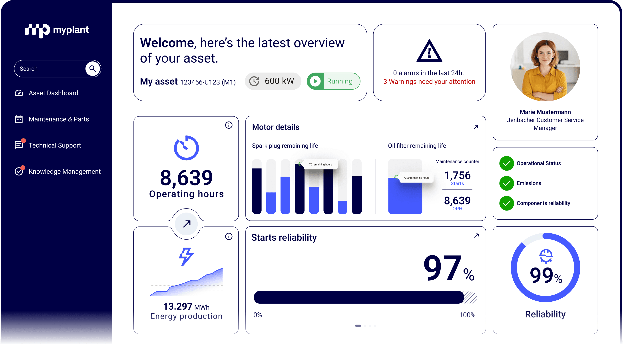The width and height of the screenshot is (623, 364).
Task: Open the Energy production info icon
Action: pyautogui.click(x=229, y=236)
